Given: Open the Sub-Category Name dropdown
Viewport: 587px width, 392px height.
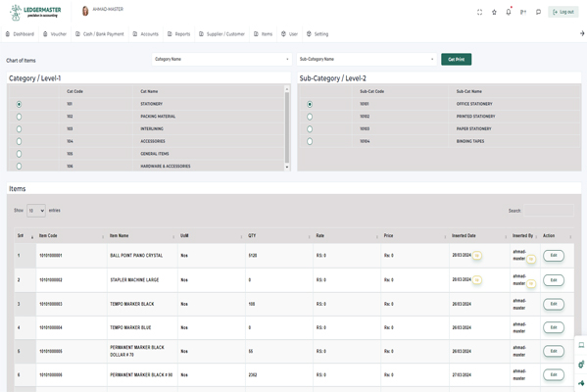Looking at the screenshot, I should click(367, 59).
